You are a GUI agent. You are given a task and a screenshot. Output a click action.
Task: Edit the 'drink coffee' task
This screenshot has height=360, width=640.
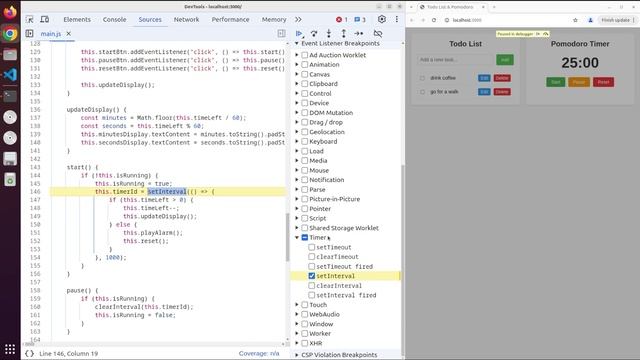tap(484, 78)
